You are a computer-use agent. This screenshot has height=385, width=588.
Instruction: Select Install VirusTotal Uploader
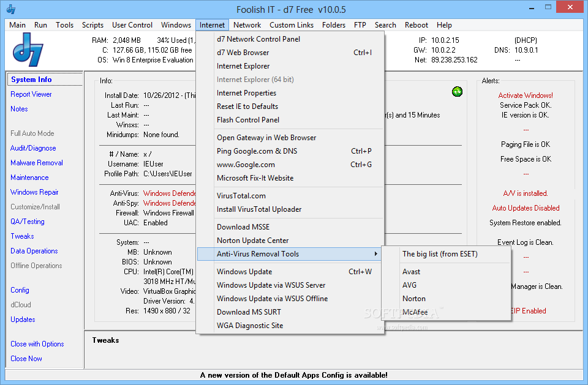(x=290, y=209)
